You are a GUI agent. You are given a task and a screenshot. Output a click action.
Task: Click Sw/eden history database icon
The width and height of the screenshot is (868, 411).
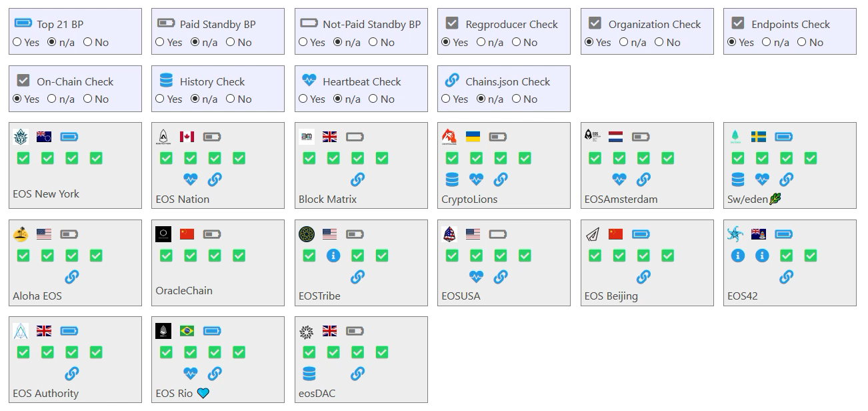pyautogui.click(x=738, y=179)
